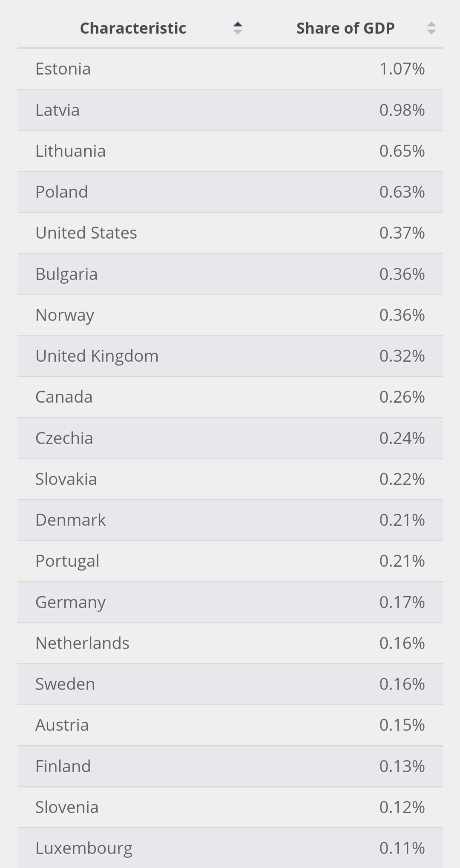Click Poland's 0.63% value
The height and width of the screenshot is (868, 460).
point(402,192)
